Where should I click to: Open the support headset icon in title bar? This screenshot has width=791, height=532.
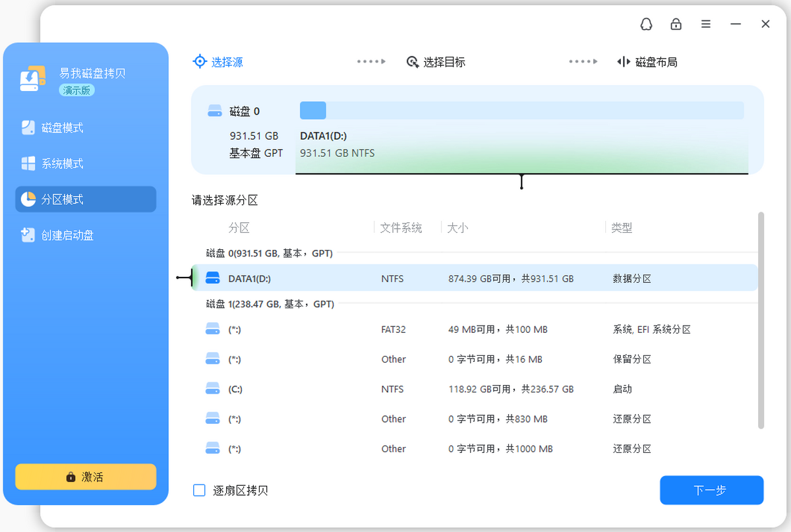(x=646, y=24)
